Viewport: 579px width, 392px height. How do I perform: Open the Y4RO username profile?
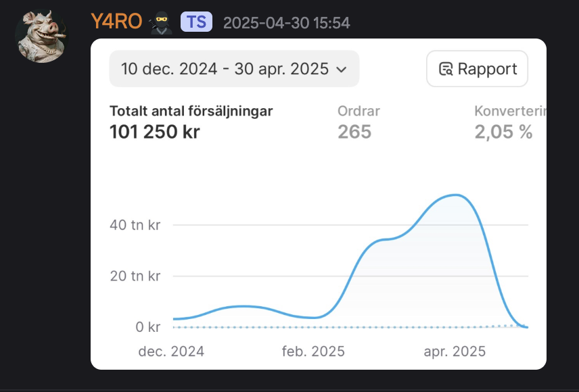[116, 22]
